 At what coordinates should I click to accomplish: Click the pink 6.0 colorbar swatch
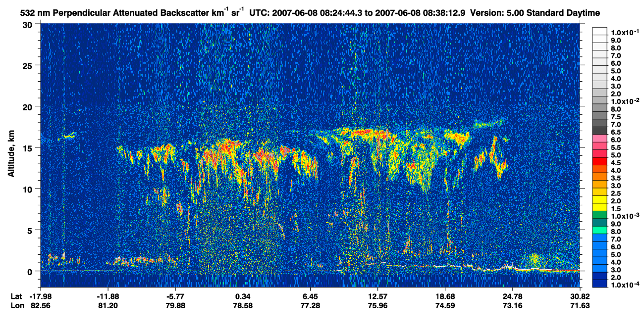[x=599, y=140]
